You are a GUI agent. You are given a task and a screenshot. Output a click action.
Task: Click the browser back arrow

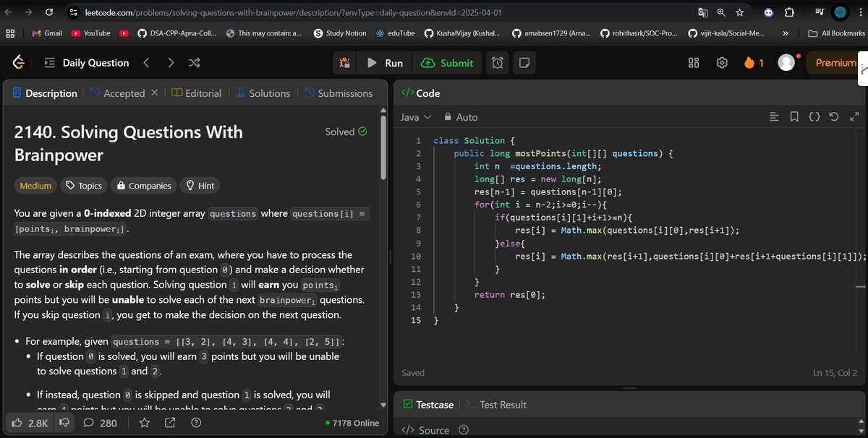tap(8, 12)
